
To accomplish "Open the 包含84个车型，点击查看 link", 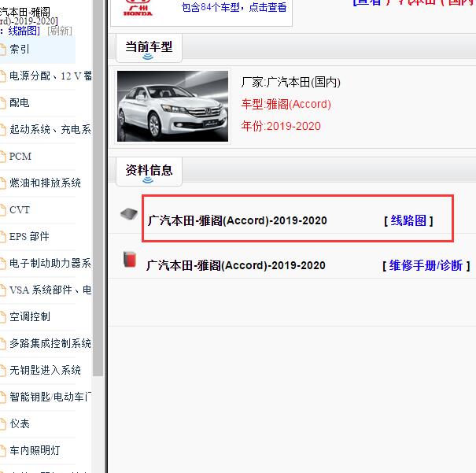I will (234, 7).
